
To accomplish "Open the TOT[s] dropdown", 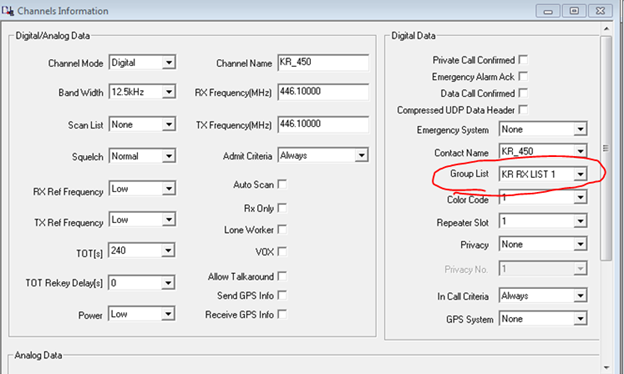I will pyautogui.click(x=168, y=250).
